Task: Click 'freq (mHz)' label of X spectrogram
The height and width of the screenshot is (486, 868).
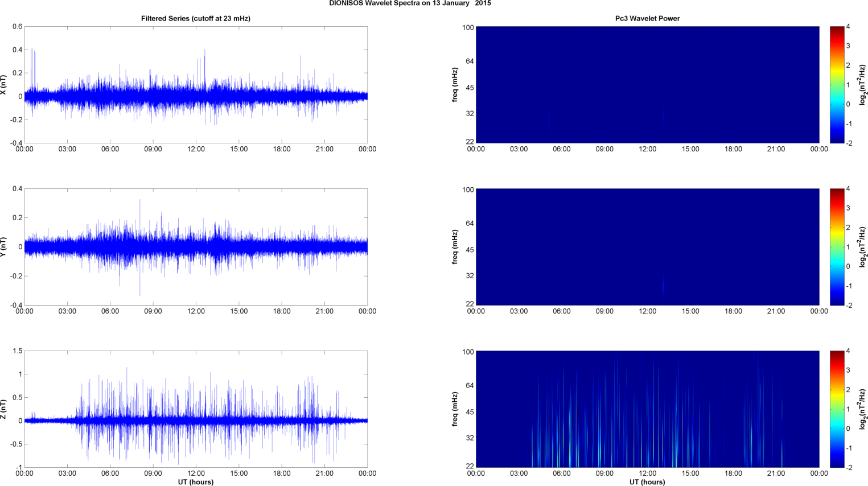Action: [455, 85]
